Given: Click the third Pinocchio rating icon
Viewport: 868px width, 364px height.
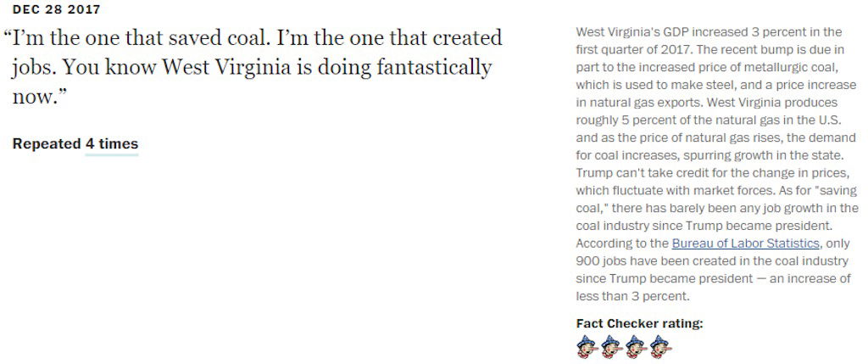Looking at the screenshot, I should click(x=636, y=347).
